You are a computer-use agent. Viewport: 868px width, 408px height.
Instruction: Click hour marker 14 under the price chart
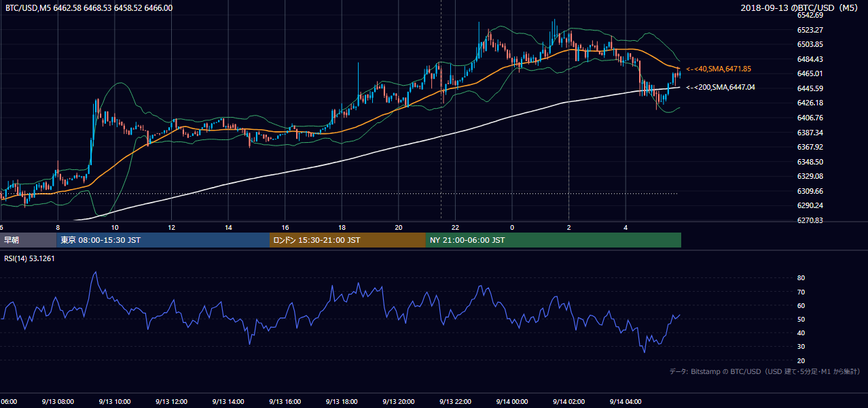tap(228, 228)
